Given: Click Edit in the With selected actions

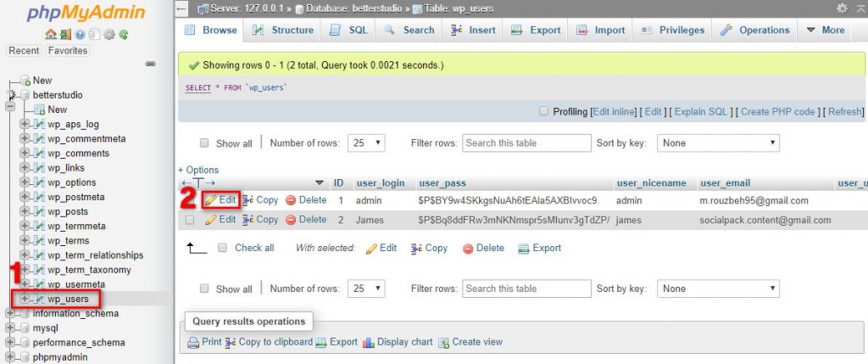Looking at the screenshot, I should 381,249.
